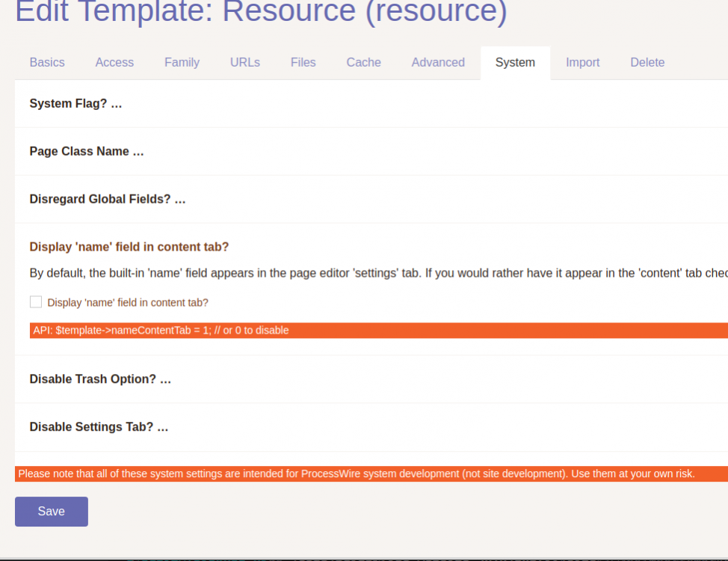Go to the Family tab
The height and width of the screenshot is (561, 728).
(182, 63)
